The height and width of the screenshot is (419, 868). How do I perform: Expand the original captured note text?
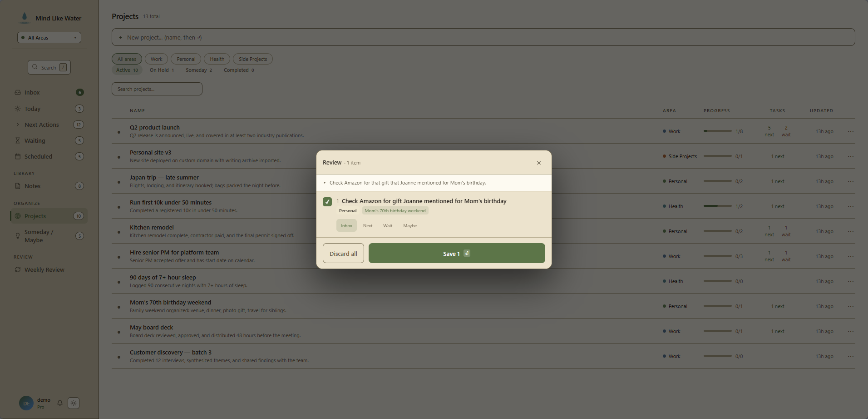[x=434, y=183]
